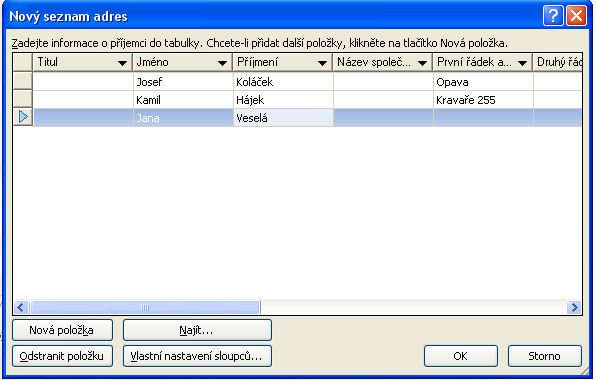This screenshot has width=596, height=380.
Task: Click the Název společnosti column header
Action: 383,62
